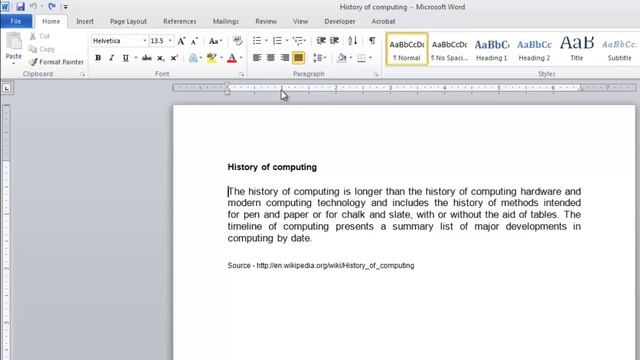Toggle Italic formatting
This screenshot has height=360, width=640.
click(111, 58)
